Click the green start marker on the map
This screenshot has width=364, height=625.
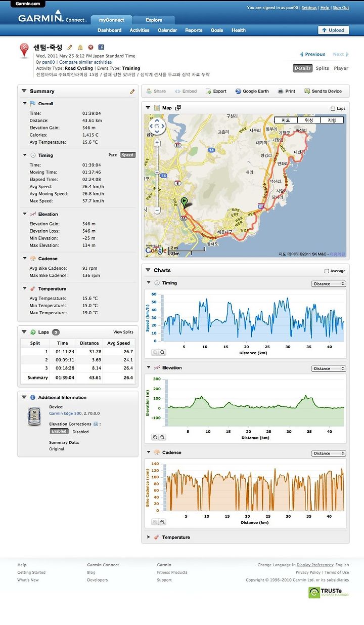pyautogui.click(x=185, y=202)
